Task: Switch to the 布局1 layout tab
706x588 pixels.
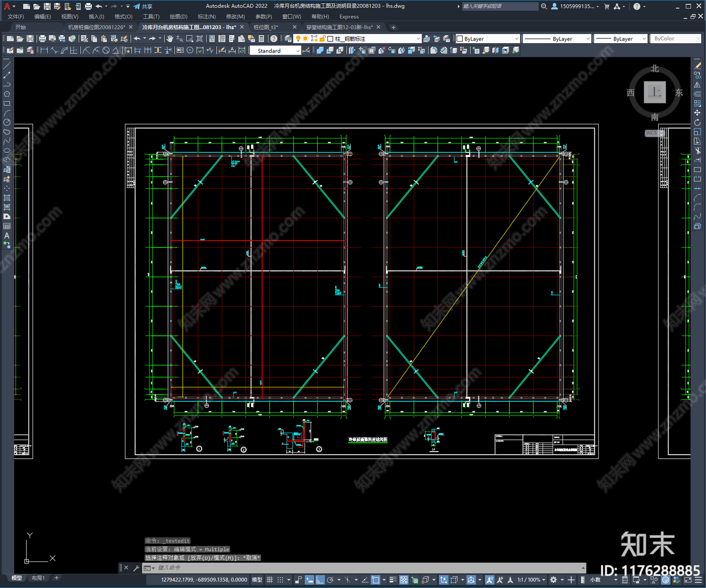Action: (x=38, y=578)
